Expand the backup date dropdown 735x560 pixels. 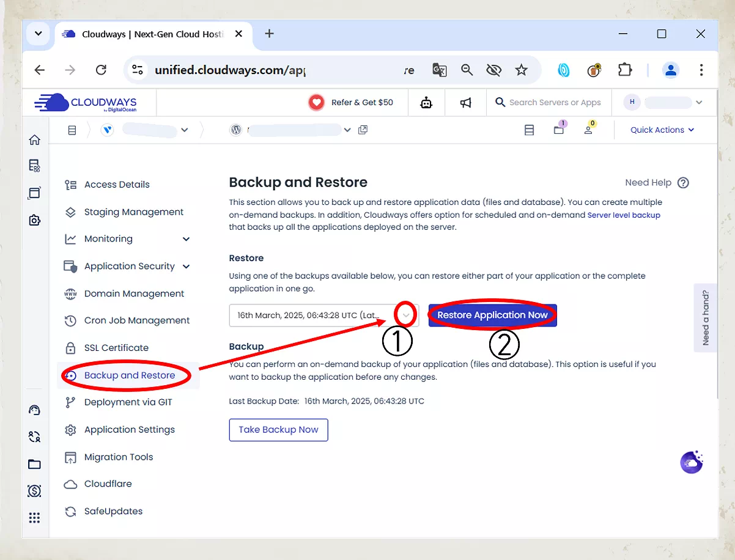point(406,315)
